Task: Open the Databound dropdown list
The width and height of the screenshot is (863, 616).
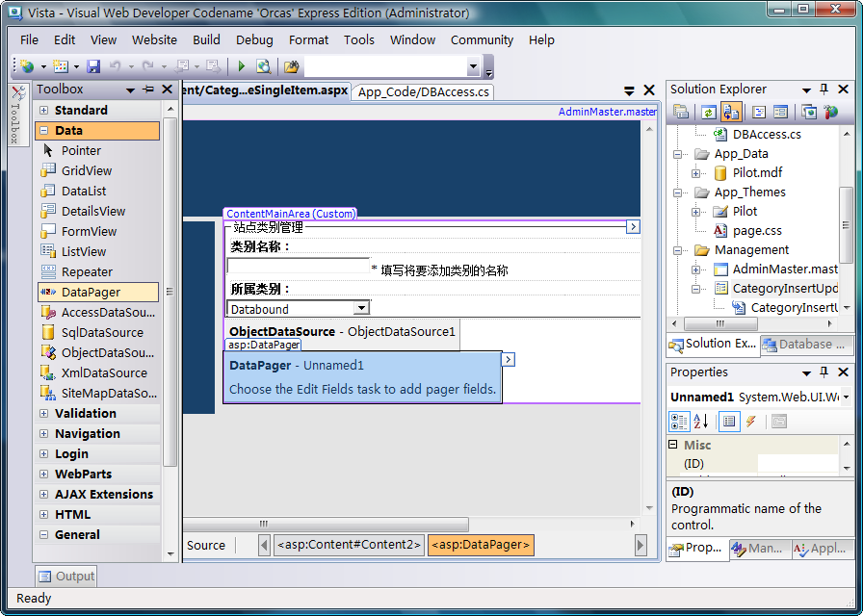Action: pyautogui.click(x=361, y=309)
